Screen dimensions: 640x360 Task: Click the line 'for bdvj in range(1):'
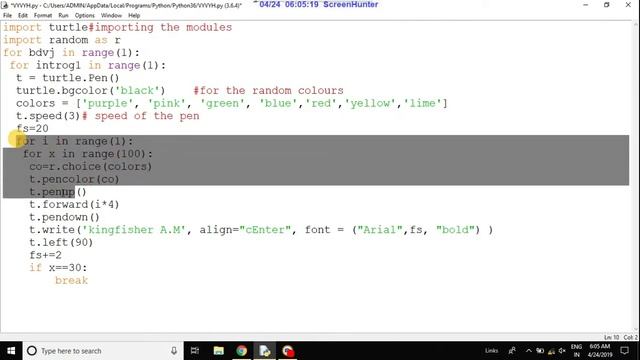point(71,53)
